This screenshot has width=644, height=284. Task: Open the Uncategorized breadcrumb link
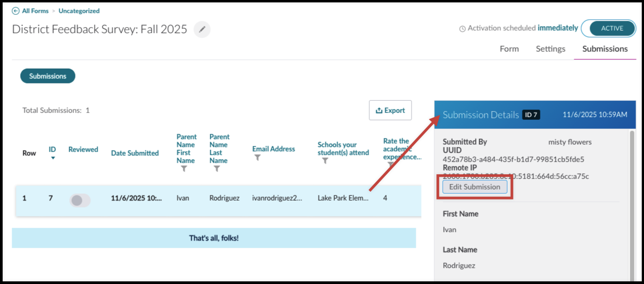(79, 11)
